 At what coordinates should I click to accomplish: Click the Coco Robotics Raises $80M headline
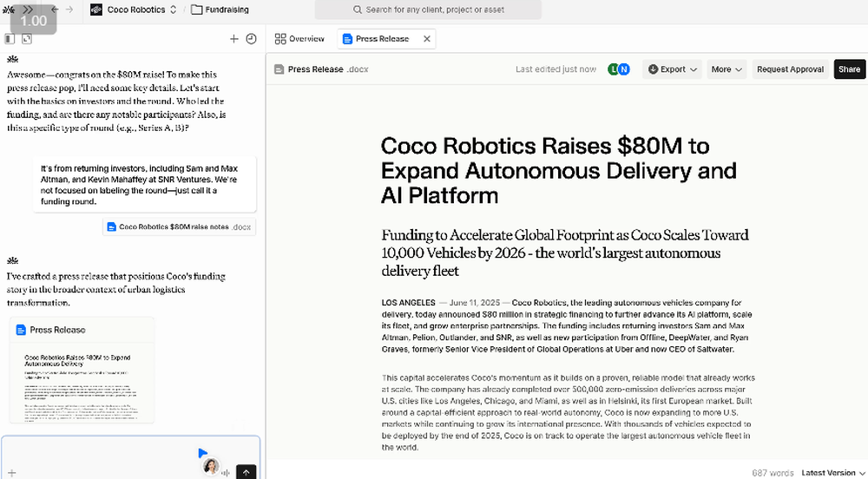[558, 170]
